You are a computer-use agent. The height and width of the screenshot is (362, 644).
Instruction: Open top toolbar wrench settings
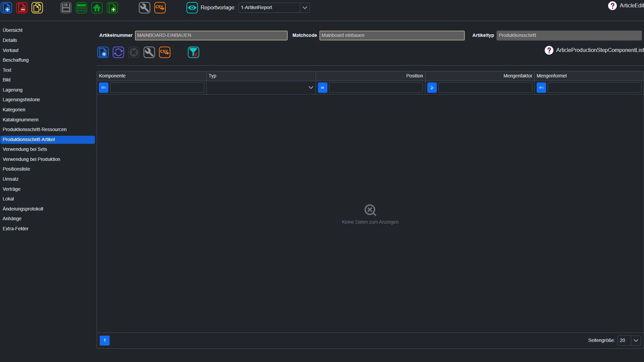pyautogui.click(x=145, y=8)
